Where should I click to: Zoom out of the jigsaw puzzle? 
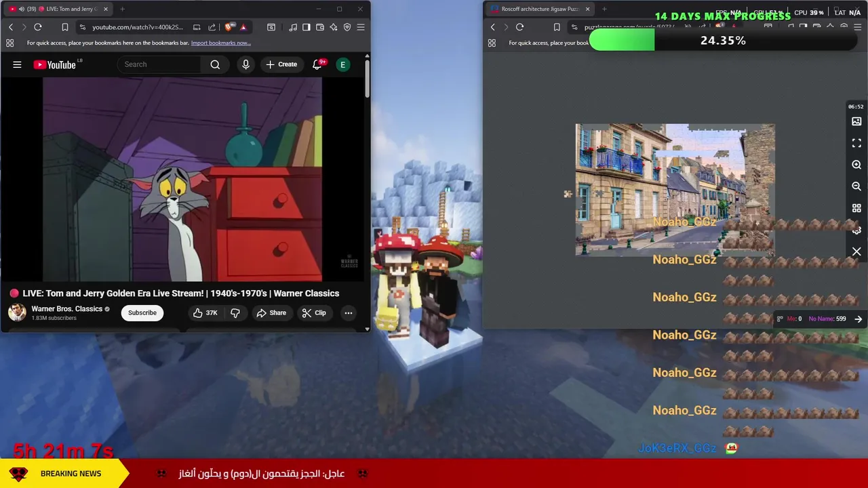[x=856, y=186]
